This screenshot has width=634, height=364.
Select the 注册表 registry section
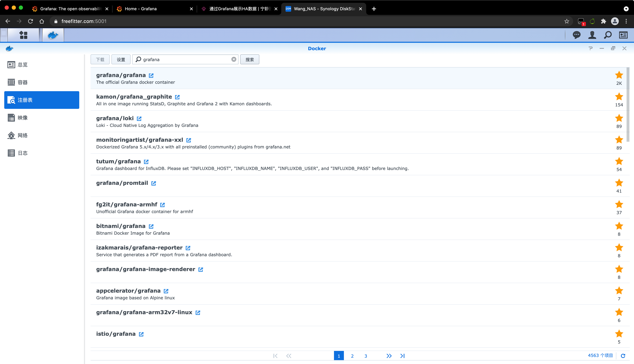tap(42, 100)
